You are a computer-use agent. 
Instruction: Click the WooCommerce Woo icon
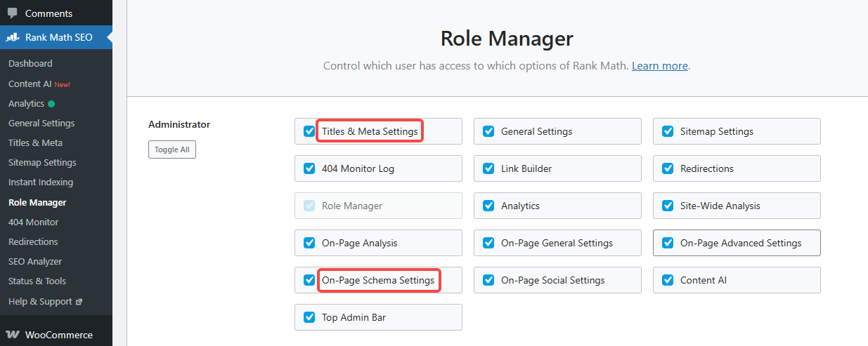pos(13,335)
